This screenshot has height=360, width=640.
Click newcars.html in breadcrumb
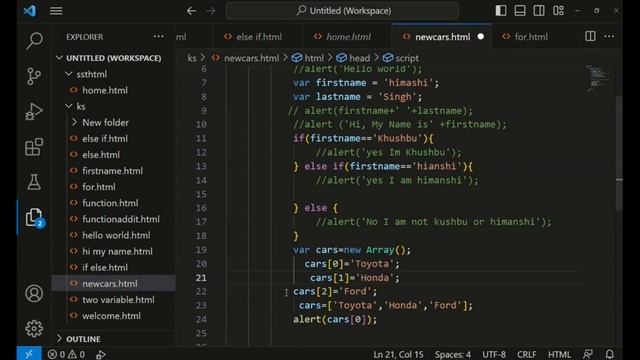coord(246,58)
